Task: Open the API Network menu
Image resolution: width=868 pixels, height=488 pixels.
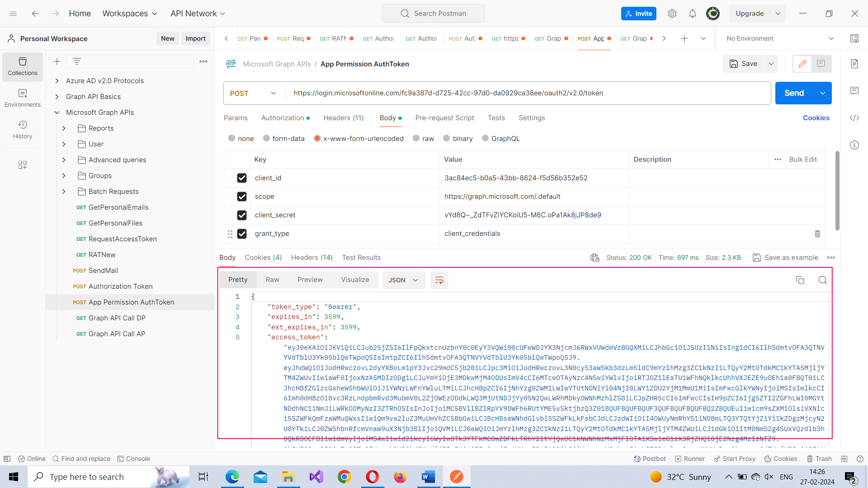Action: point(198,14)
